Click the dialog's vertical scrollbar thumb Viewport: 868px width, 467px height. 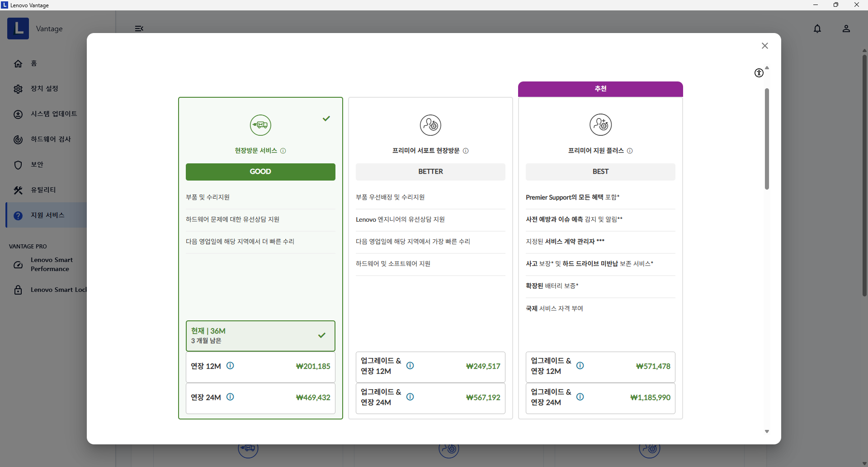(x=767, y=139)
